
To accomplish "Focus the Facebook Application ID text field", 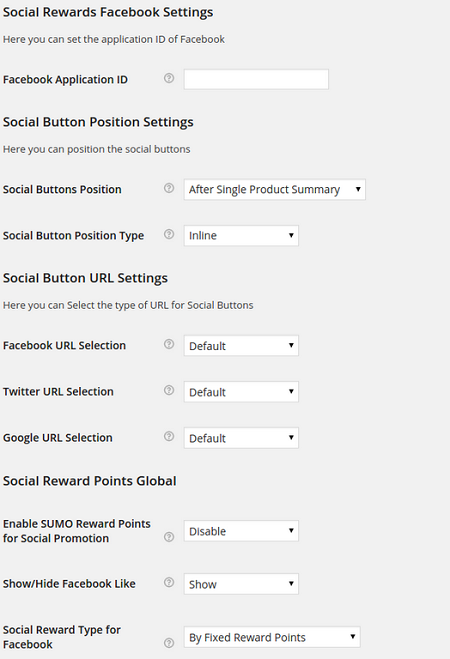I will pyautogui.click(x=256, y=79).
